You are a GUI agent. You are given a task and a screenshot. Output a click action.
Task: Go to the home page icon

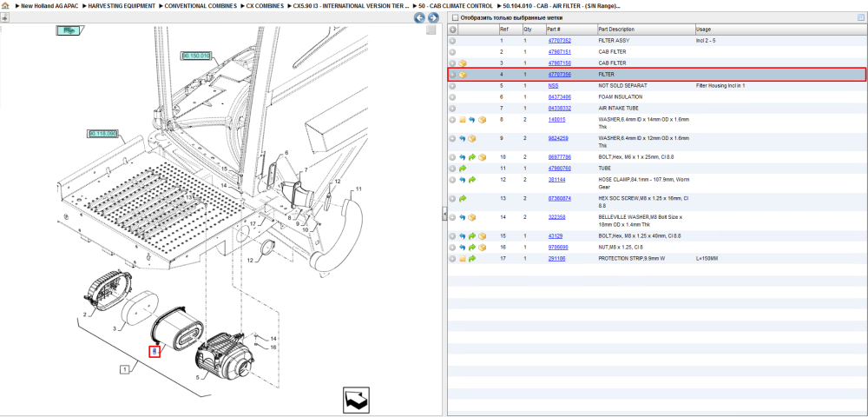pos(4,5)
